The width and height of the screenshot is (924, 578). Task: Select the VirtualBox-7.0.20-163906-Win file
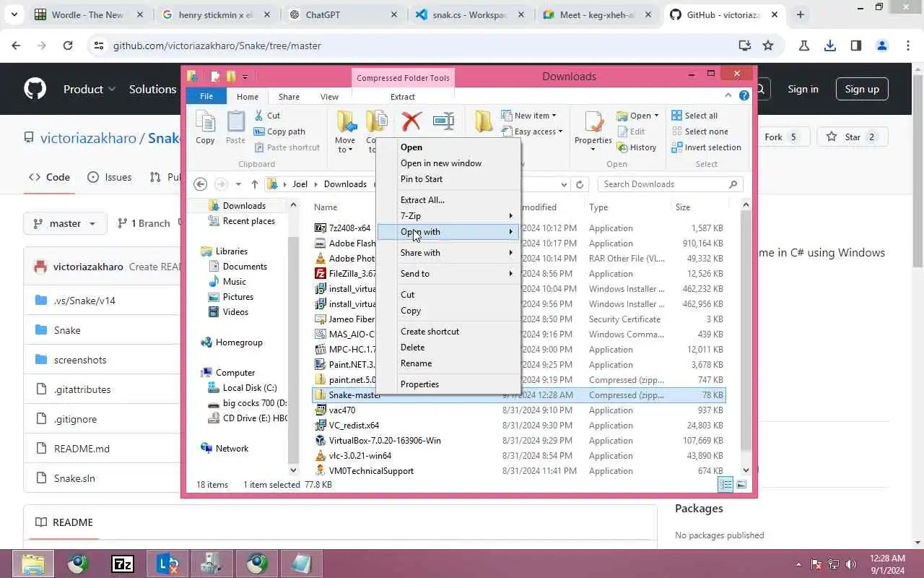pyautogui.click(x=385, y=441)
